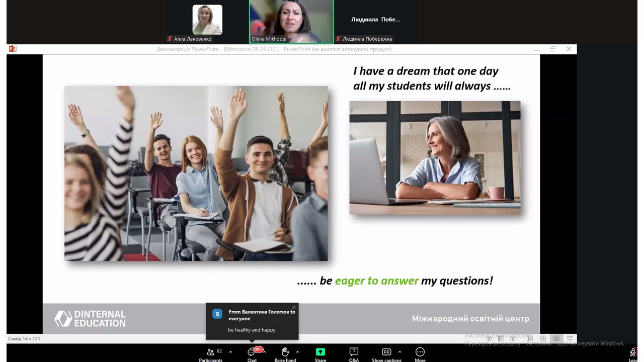Image resolution: width=644 pixels, height=362 pixels.
Task: Go to previous slide in PowerPoint status bar
Action: point(489,339)
